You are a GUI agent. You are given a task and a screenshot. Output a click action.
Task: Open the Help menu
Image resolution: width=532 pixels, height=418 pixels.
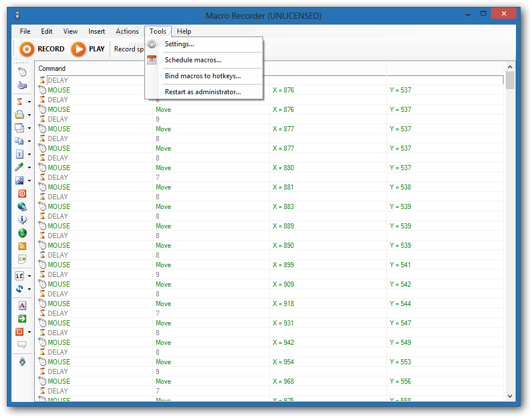(x=184, y=31)
